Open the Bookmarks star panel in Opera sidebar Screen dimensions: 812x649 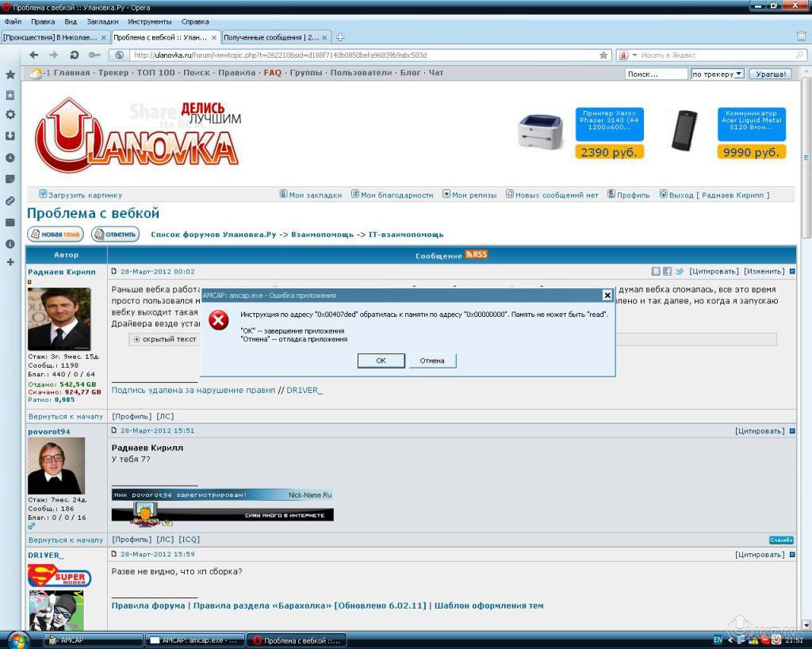click(10, 74)
